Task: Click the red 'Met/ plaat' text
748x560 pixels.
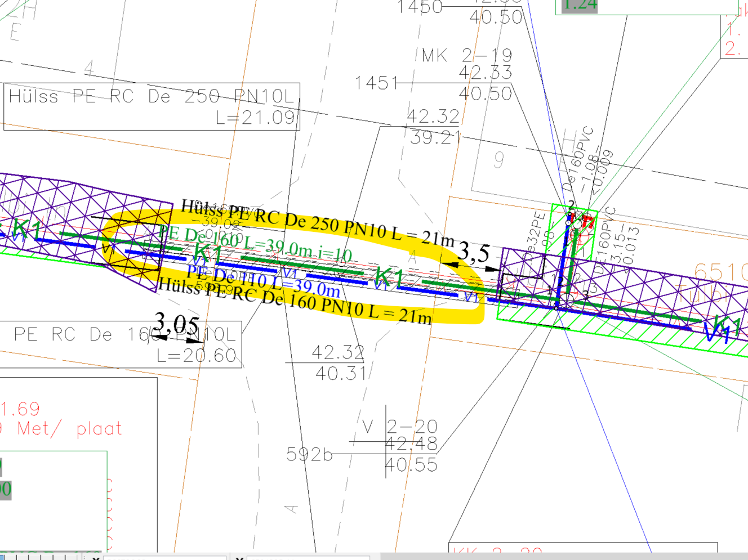Action: pos(69,429)
